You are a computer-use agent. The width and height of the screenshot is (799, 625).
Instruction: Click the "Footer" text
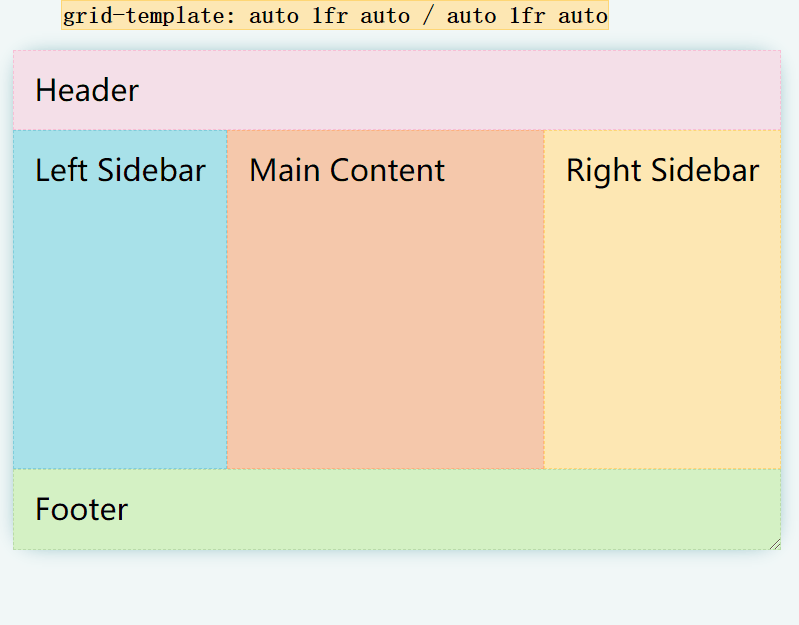pyautogui.click(x=82, y=510)
